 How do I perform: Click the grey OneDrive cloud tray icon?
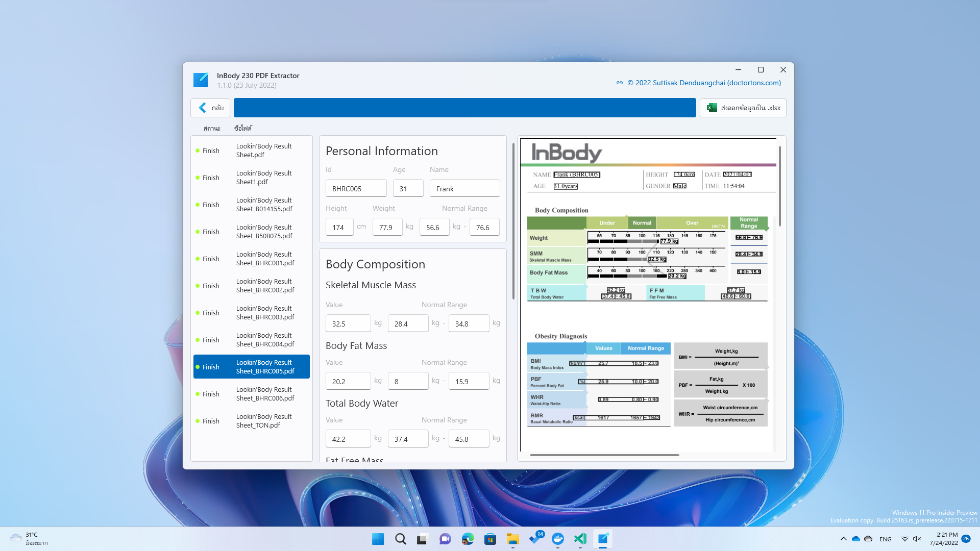click(x=868, y=539)
